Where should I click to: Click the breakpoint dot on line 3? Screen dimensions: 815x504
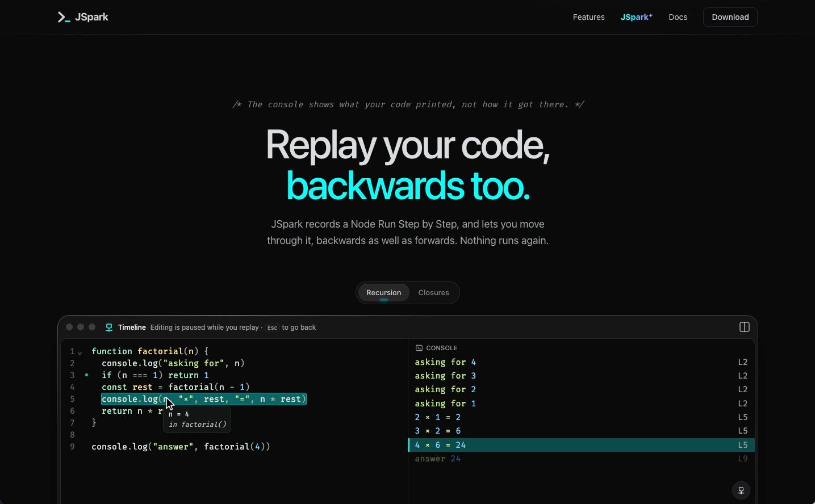(x=86, y=375)
